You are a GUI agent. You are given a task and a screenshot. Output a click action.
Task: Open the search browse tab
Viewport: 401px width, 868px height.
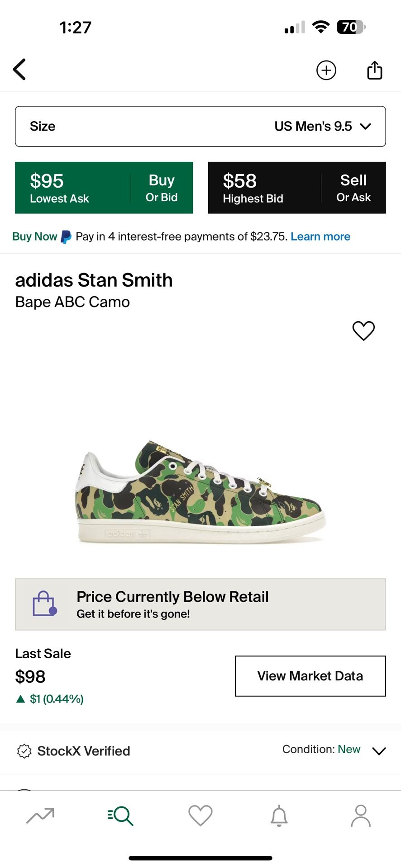(120, 816)
